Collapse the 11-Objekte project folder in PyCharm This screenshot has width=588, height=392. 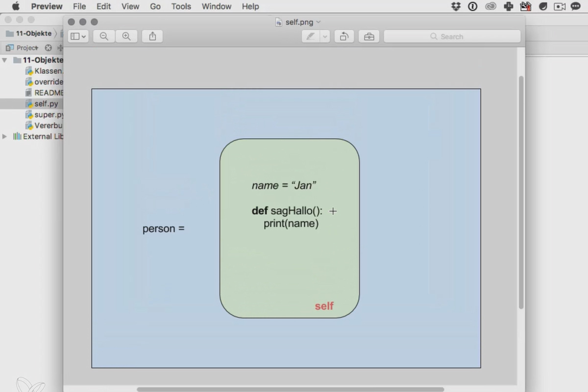coord(5,60)
